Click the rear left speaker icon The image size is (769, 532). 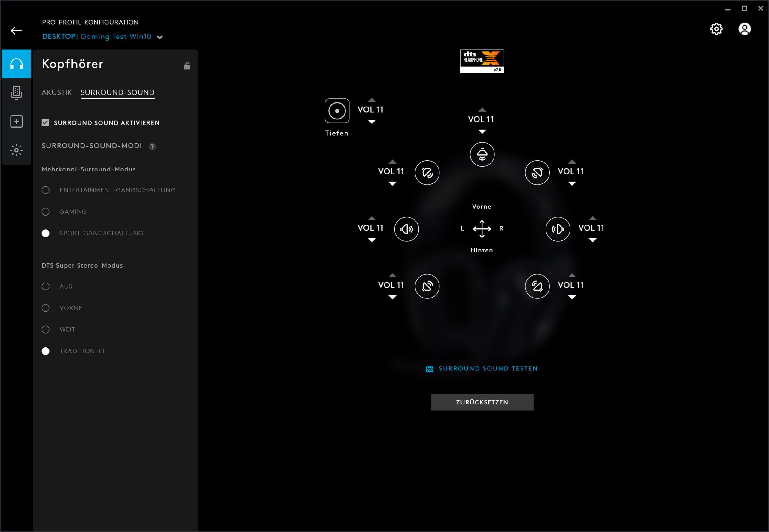427,286
